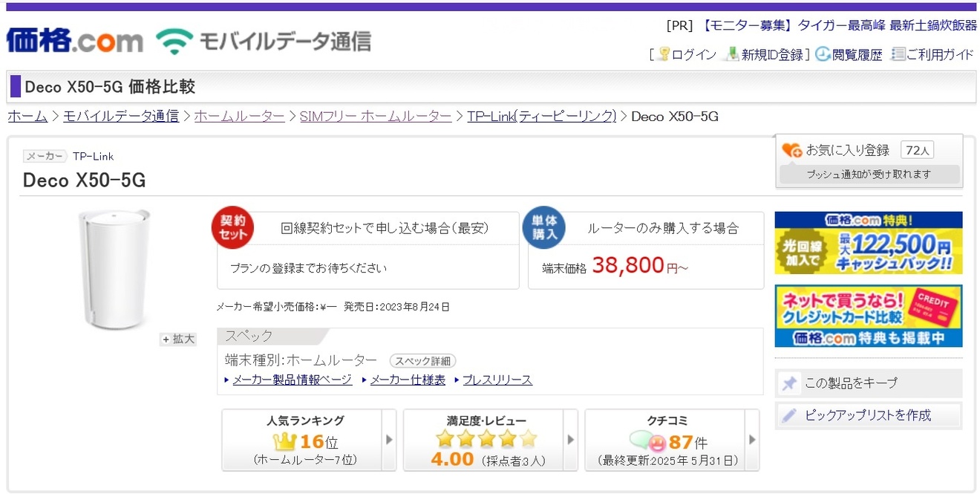The height and width of the screenshot is (494, 980).
Task: Open the メーカー仕様表 link
Action: 408,380
